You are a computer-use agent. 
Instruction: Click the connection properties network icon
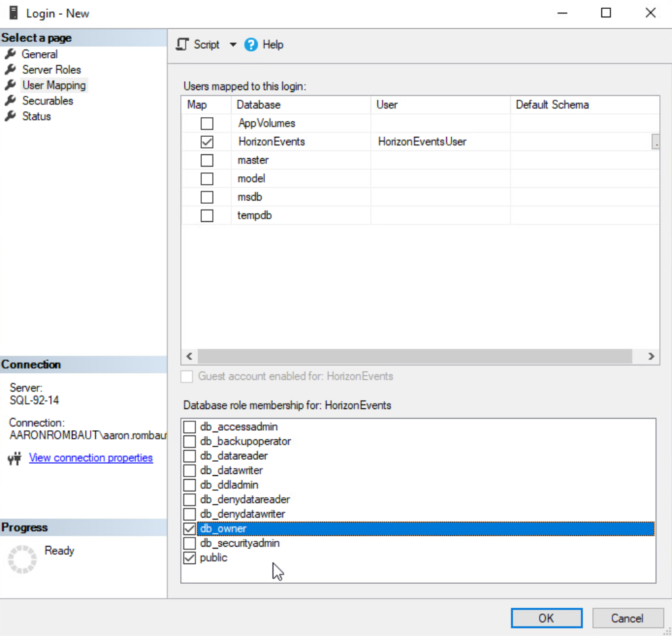(14, 458)
